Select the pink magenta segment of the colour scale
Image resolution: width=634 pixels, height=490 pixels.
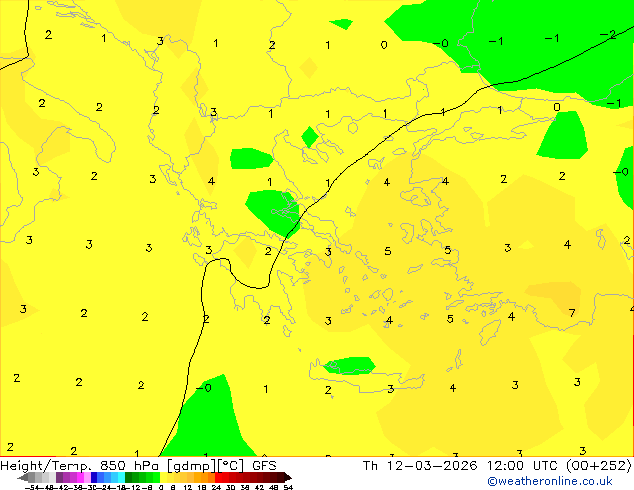pyautogui.click(x=80, y=478)
